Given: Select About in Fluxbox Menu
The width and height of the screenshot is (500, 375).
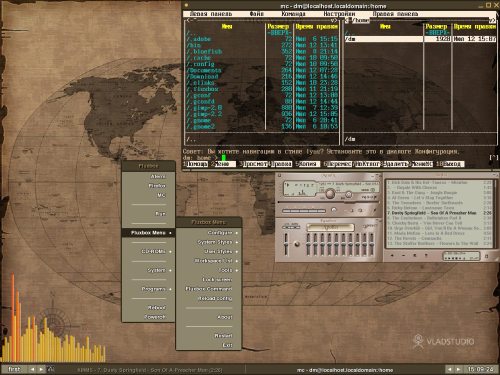Looking at the screenshot, I should click(x=208, y=317).
